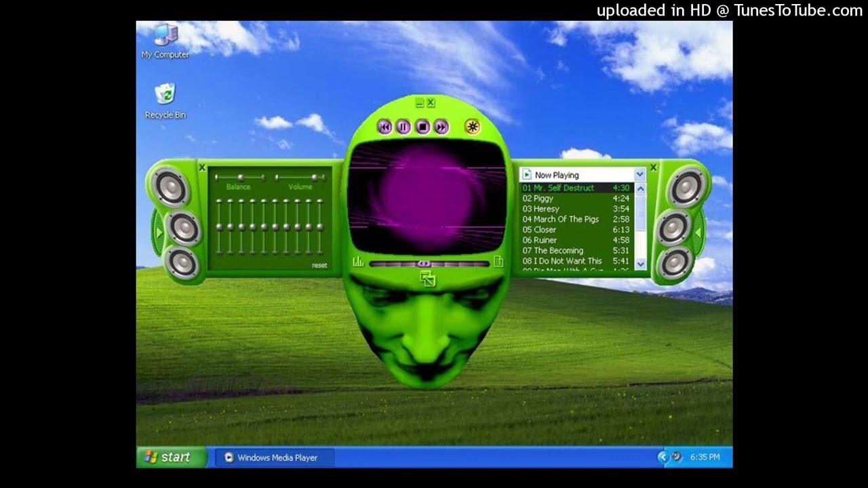Open the Recycle Bin desktop icon
The height and width of the screenshot is (488, 868).
(x=165, y=101)
